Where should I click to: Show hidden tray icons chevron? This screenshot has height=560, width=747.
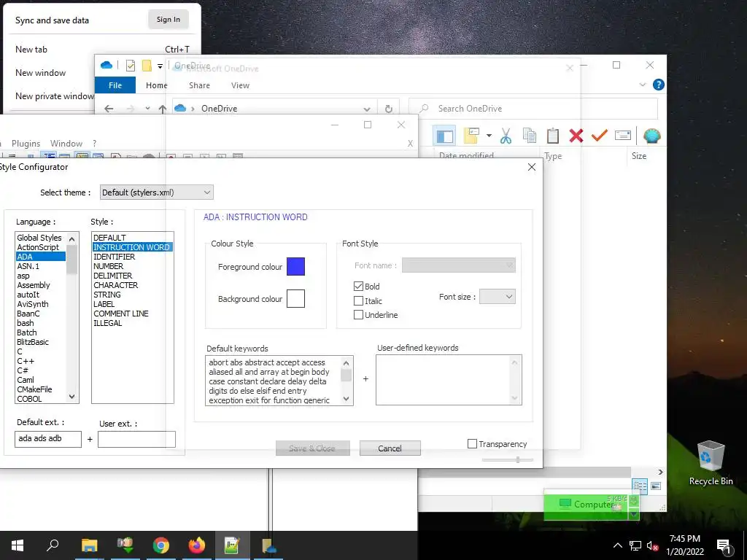pyautogui.click(x=617, y=545)
